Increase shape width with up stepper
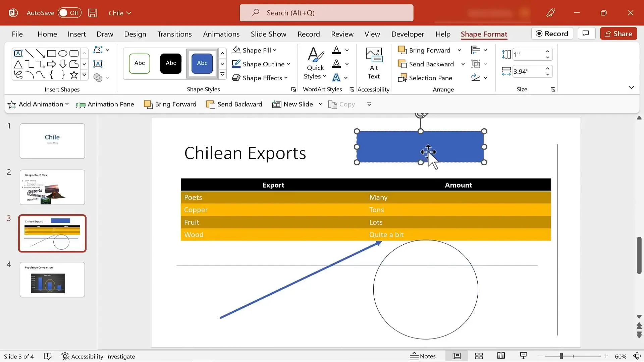Viewport: 644px width, 362px height. pyautogui.click(x=547, y=68)
